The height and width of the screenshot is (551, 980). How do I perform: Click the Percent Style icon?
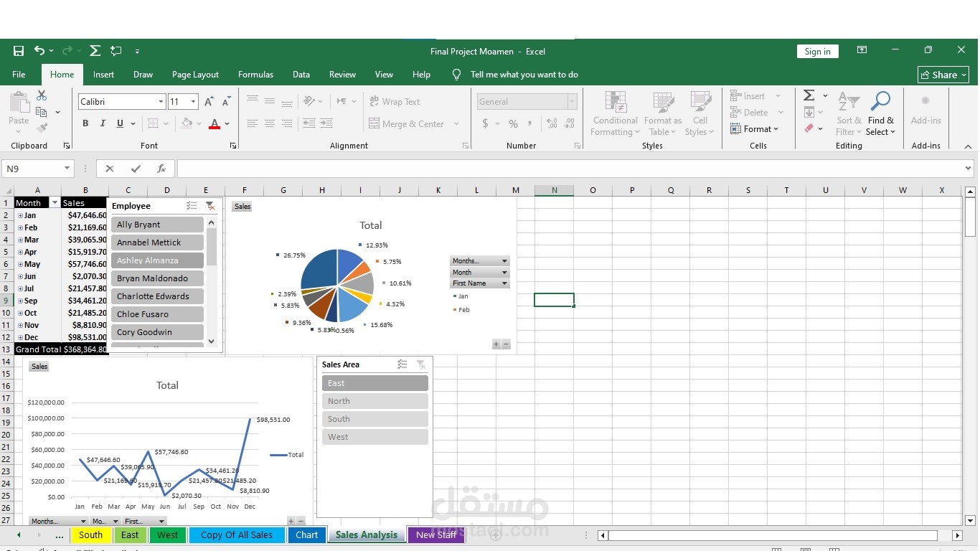point(514,123)
